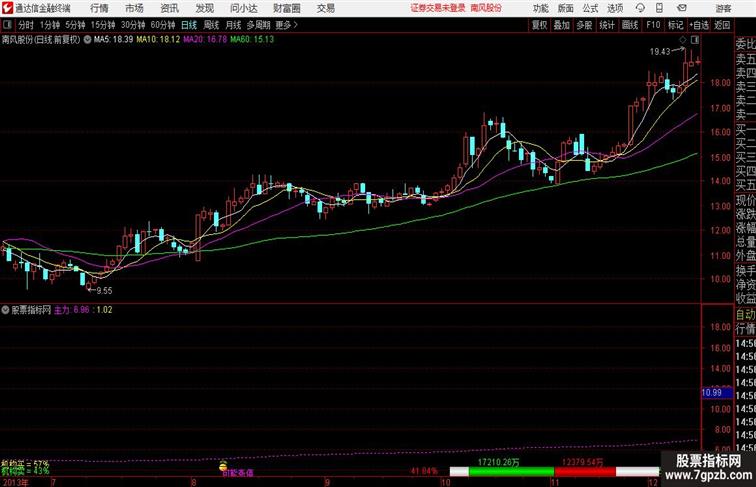Screen dimensions: 756x487
Task: Click the red 南风股份 title label
Action: [x=486, y=8]
